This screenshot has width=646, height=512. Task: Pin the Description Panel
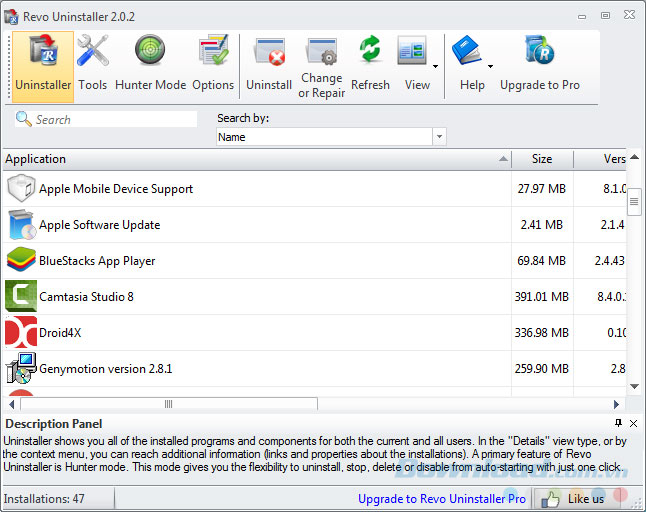pyautogui.click(x=619, y=423)
